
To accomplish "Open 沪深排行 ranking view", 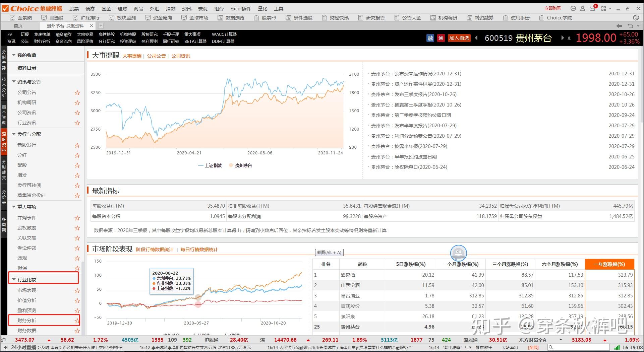I will (86, 18).
